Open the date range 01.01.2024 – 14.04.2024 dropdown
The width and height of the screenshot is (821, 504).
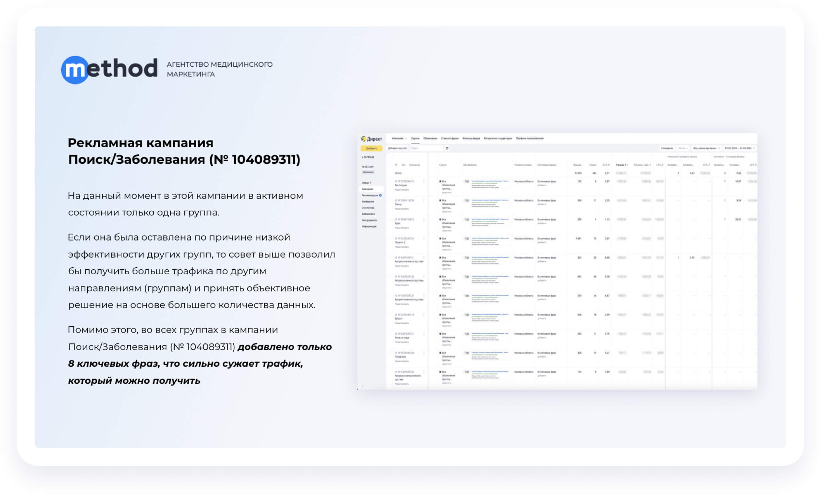pyautogui.click(x=740, y=148)
